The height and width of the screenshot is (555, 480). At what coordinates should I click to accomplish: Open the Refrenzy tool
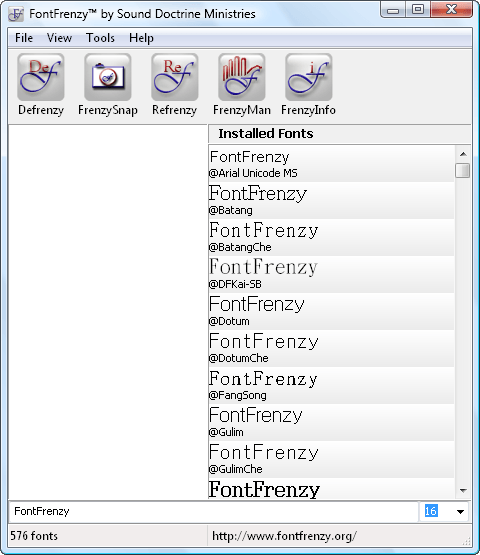175,85
